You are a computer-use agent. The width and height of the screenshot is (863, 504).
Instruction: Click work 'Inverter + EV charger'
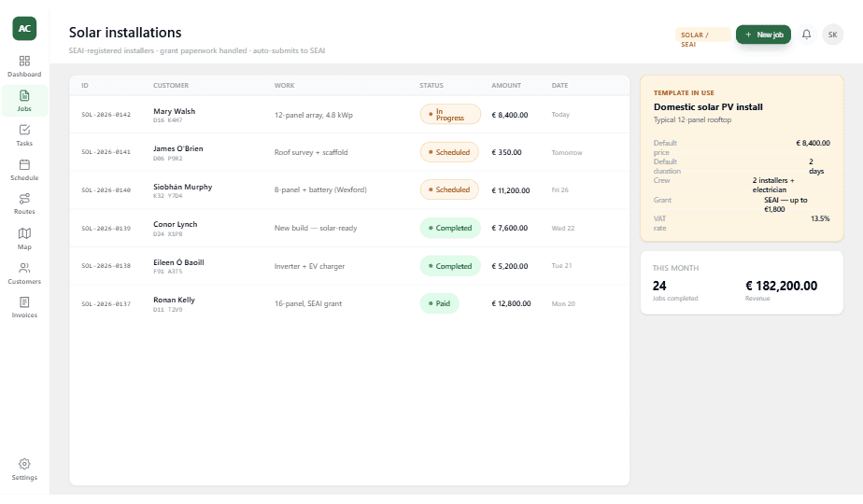point(309,266)
